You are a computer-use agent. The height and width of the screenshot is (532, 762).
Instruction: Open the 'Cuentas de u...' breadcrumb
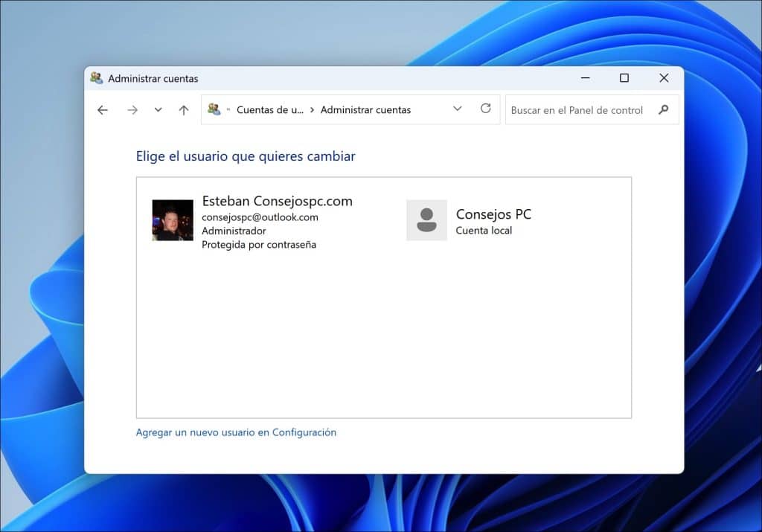click(269, 110)
